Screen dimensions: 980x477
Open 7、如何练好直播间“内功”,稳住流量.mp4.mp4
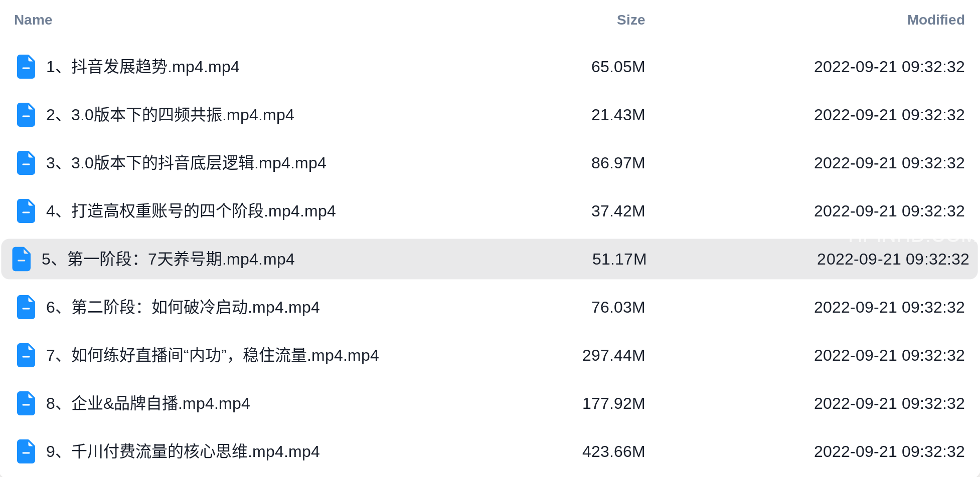point(213,355)
